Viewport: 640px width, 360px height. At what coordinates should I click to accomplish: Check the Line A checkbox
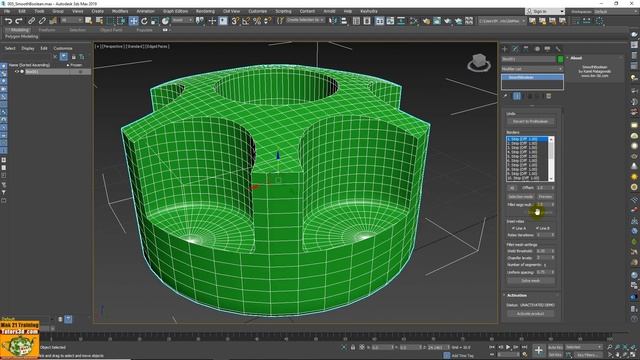[x=513, y=228]
